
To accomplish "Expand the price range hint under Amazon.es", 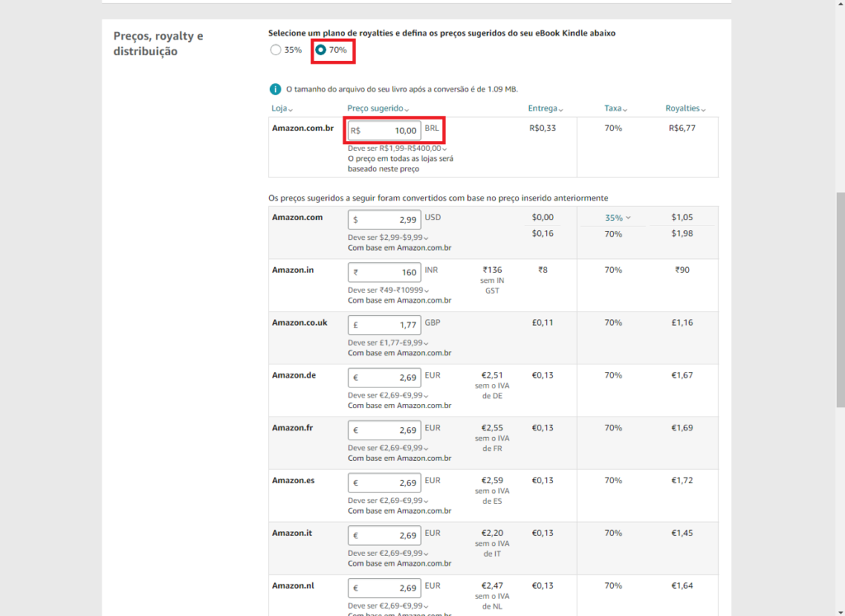I will (x=388, y=501).
